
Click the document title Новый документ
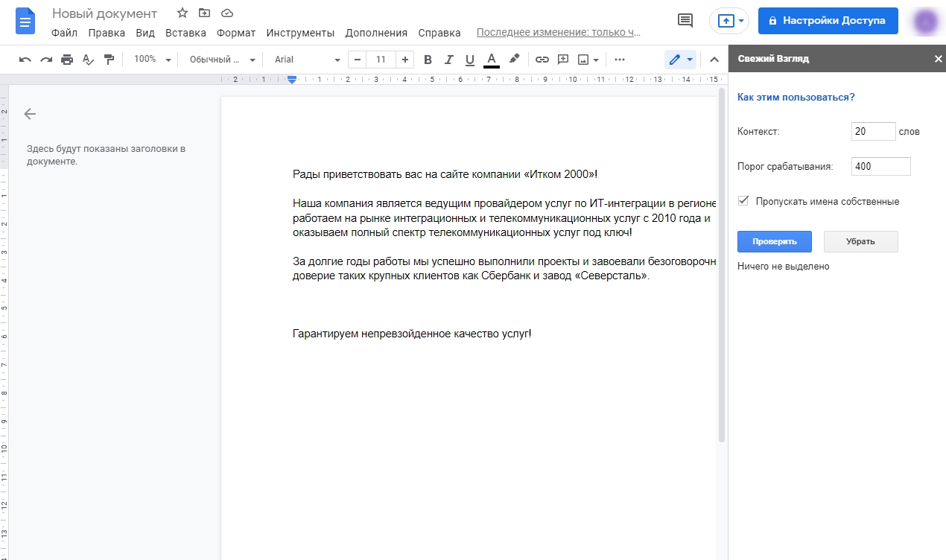tap(105, 13)
